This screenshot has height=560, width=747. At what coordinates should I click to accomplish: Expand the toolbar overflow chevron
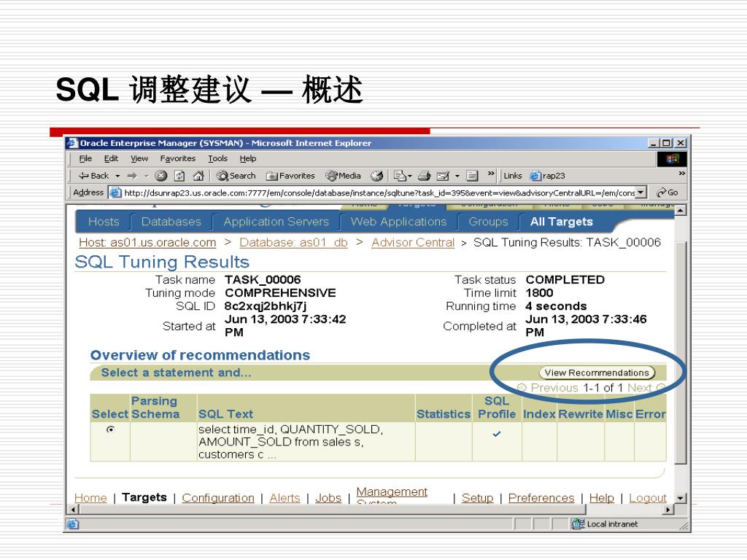(491, 174)
